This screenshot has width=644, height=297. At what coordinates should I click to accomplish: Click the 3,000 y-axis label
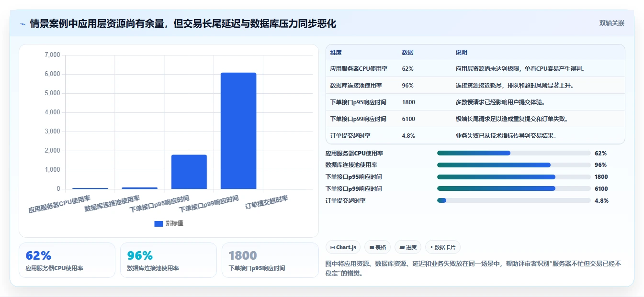(x=52, y=132)
